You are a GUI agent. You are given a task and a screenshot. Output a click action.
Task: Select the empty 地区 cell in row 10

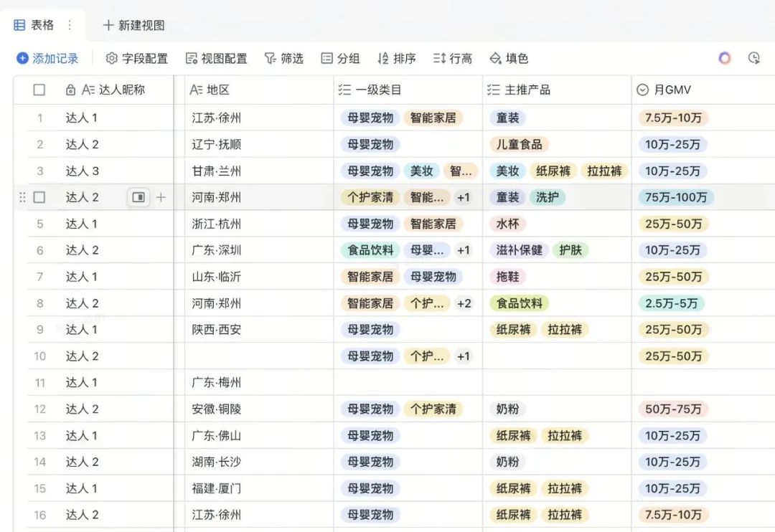coord(259,356)
